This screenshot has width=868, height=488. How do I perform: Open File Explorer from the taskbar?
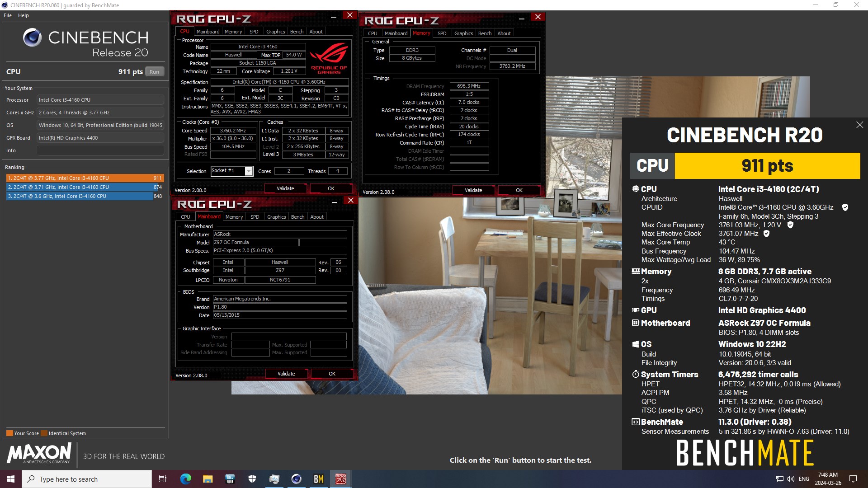click(x=208, y=479)
